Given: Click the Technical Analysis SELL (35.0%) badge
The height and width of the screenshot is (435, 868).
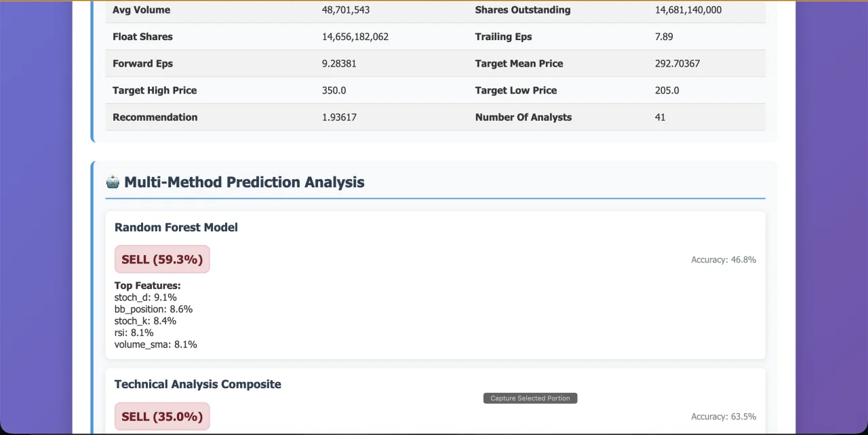Looking at the screenshot, I should 162,417.
